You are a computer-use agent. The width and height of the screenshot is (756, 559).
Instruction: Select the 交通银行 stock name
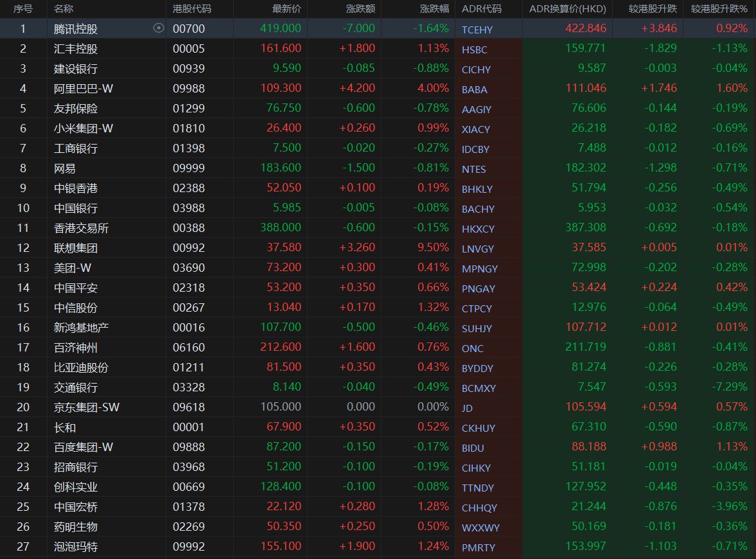[76, 387]
